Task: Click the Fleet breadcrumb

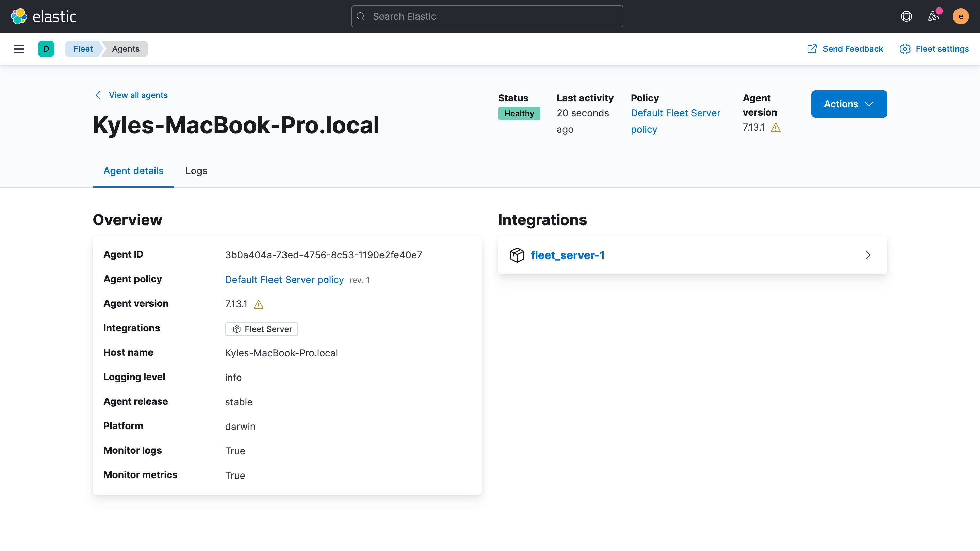Action: [x=83, y=49]
